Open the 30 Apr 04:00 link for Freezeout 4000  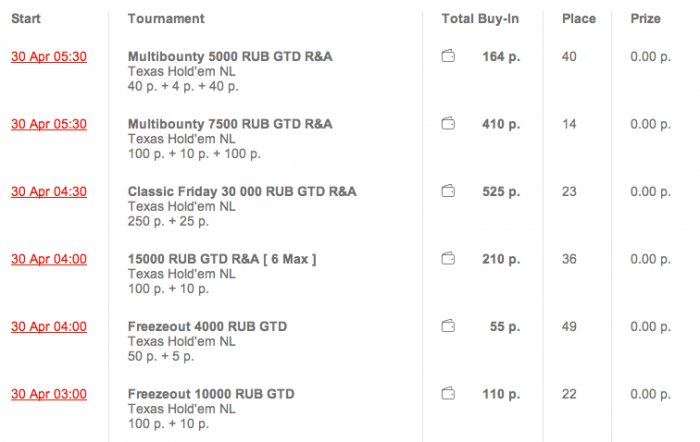(x=49, y=326)
